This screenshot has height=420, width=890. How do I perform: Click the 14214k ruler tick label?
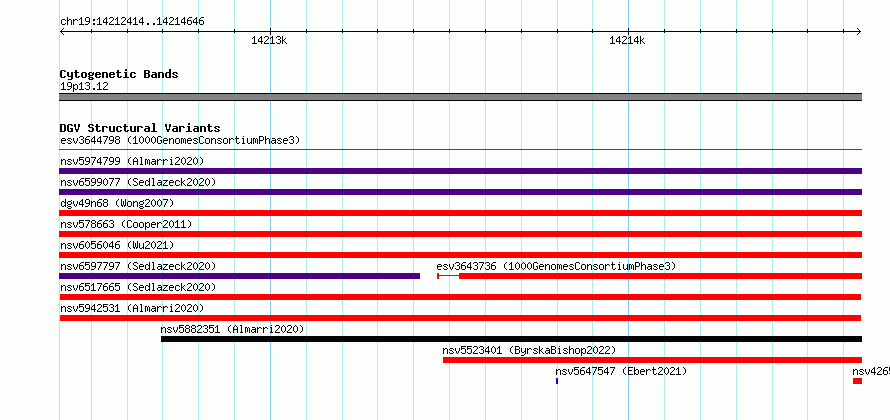click(627, 40)
